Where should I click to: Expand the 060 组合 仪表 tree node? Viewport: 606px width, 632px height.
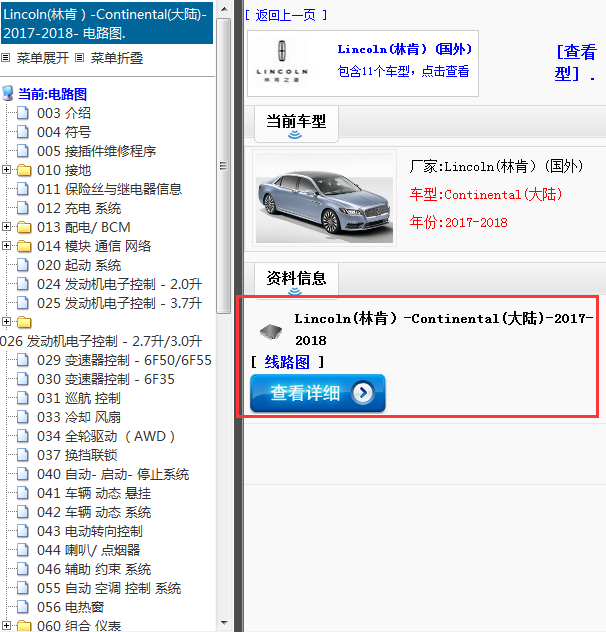pyautogui.click(x=6, y=625)
